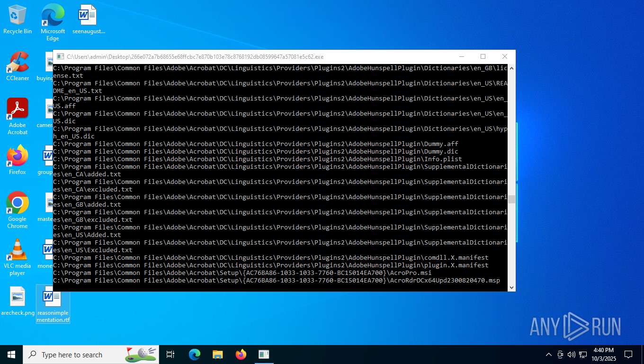This screenshot has width=644, height=364.
Task: Close the console window
Action: (x=505, y=56)
